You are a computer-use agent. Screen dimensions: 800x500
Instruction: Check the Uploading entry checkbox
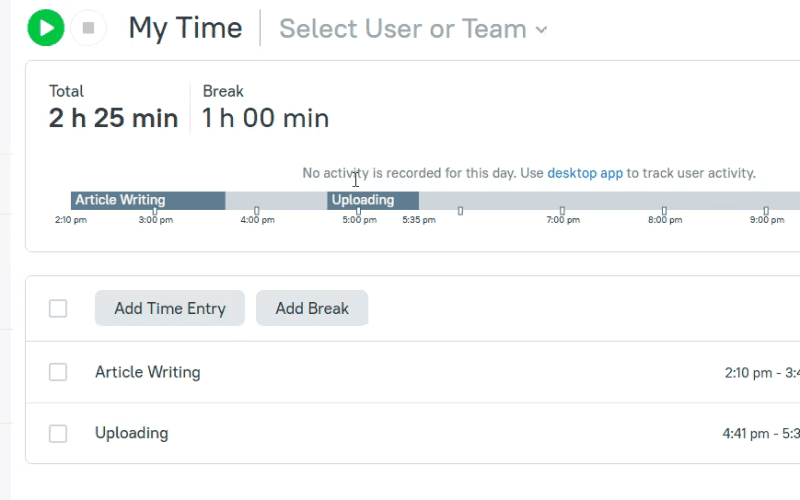click(58, 433)
